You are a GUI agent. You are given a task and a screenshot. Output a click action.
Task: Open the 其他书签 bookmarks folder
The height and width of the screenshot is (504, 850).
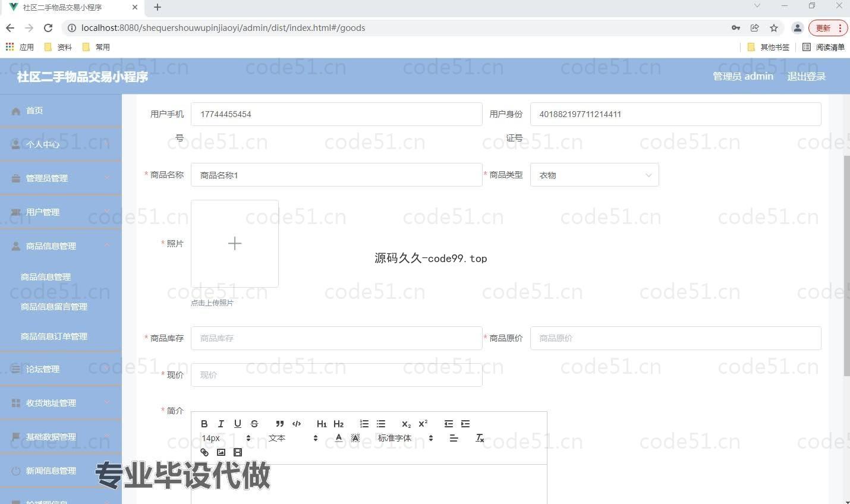(x=768, y=47)
